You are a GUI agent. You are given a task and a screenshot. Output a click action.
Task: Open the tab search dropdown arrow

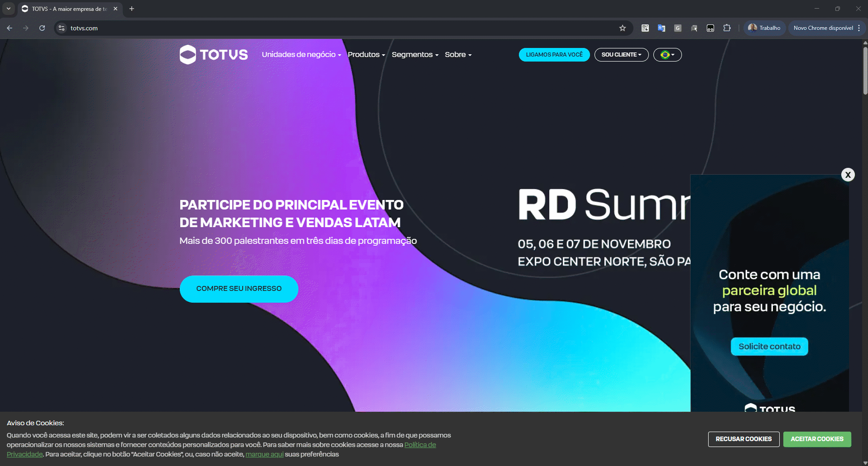tap(9, 9)
